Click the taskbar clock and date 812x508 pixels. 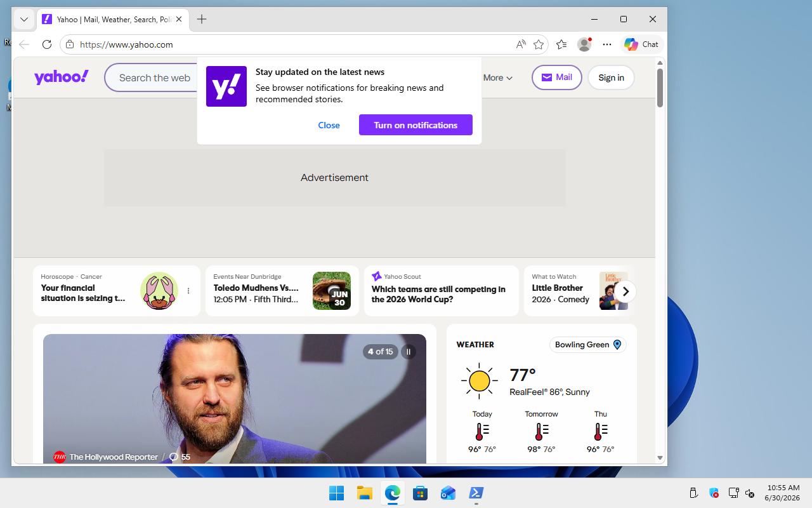pos(782,493)
